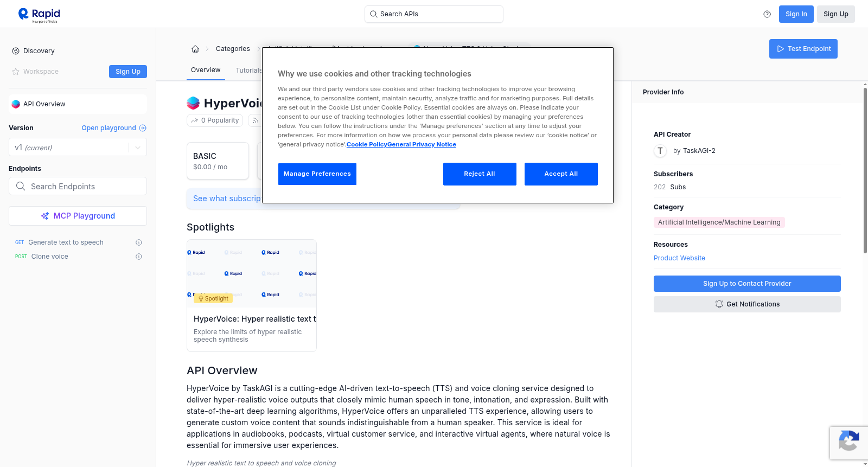The image size is (868, 467).
Task: Select API Overview in the sidebar
Action: pos(78,104)
